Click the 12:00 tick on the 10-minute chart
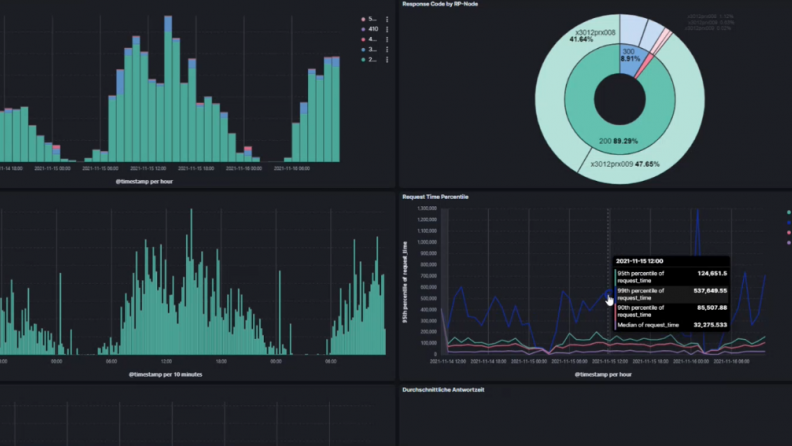 pyautogui.click(x=166, y=362)
